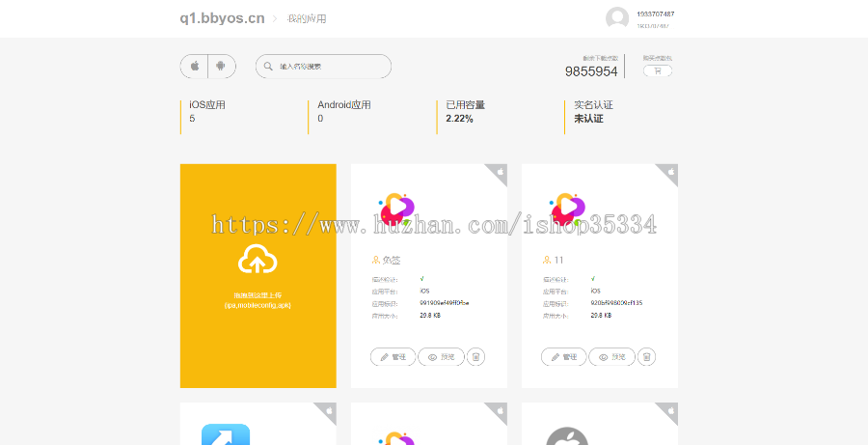Viewport: 868px width, 445px height.
Task: Open the 免签 app logo
Action: point(395,209)
